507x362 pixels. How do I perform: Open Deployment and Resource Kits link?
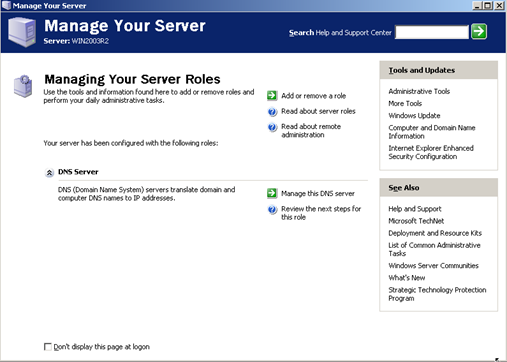(x=435, y=233)
